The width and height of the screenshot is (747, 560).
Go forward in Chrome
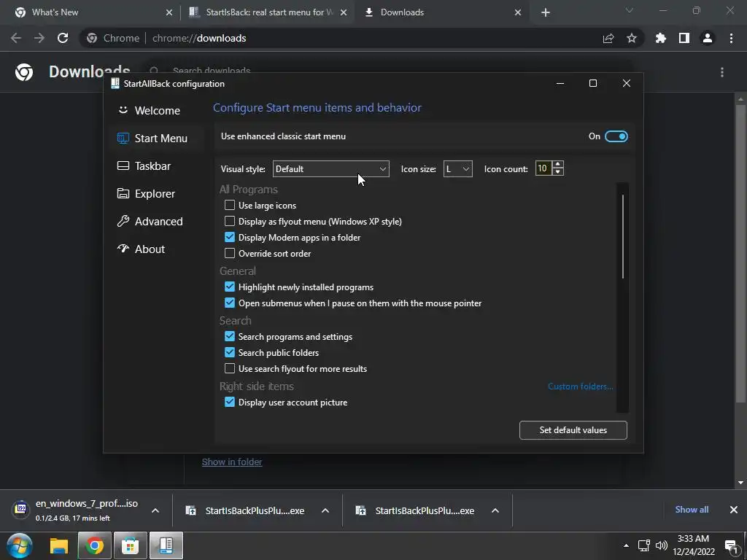pos(39,38)
